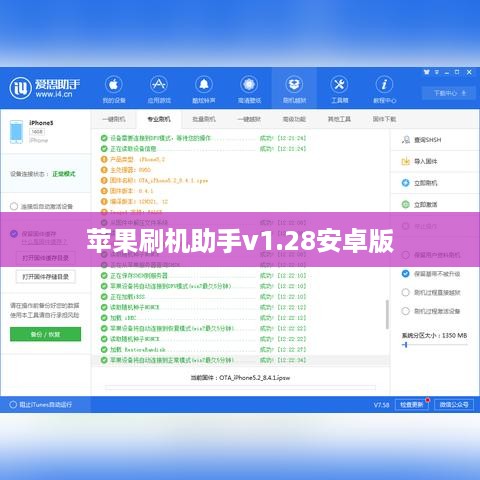Click the skin shirt icon in title bar
This screenshot has width=480, height=480.
(426, 72)
